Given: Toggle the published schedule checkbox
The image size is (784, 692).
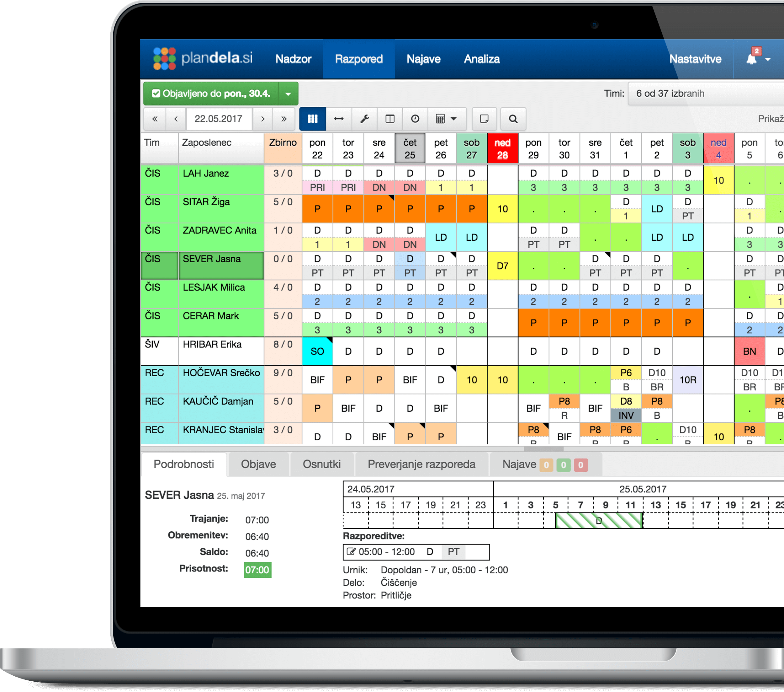Looking at the screenshot, I should tap(153, 94).
